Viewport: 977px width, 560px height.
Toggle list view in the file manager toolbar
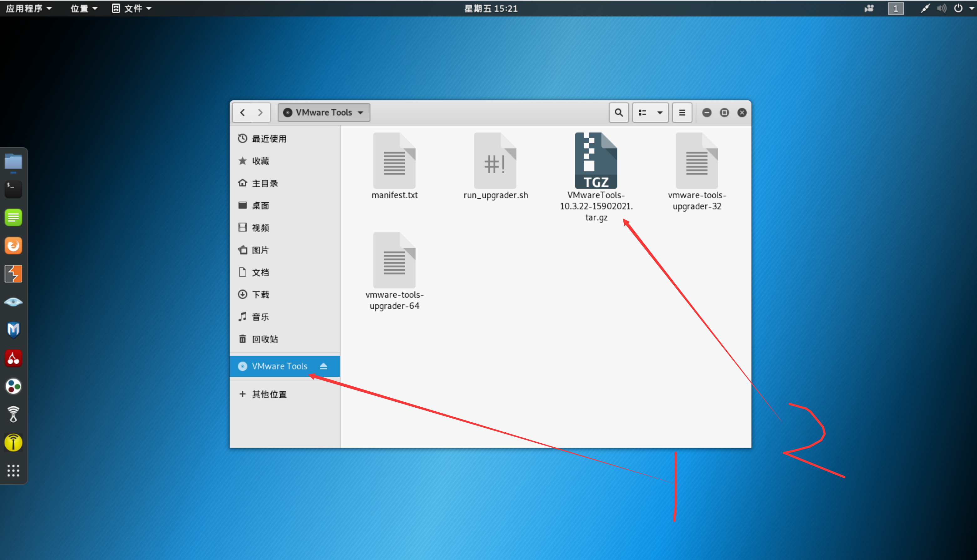tap(642, 112)
